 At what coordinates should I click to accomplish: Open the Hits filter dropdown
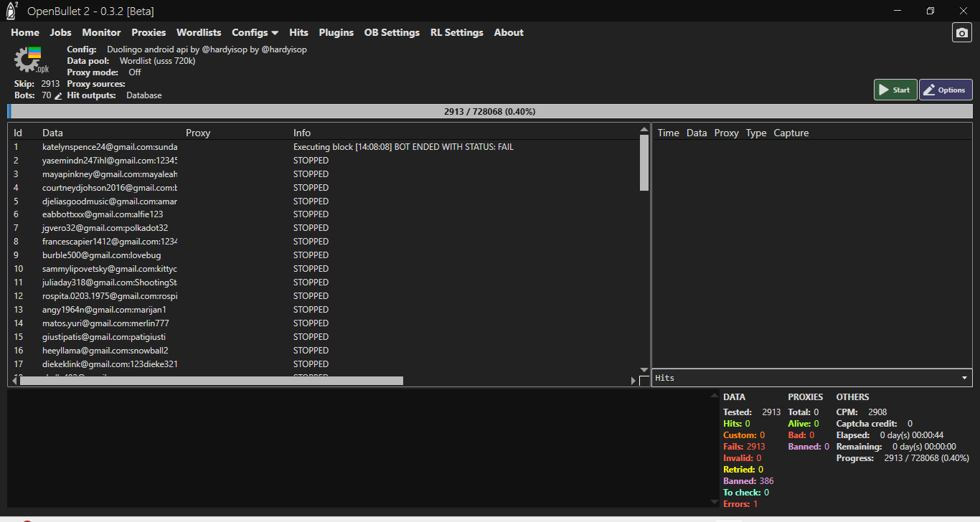(811, 378)
